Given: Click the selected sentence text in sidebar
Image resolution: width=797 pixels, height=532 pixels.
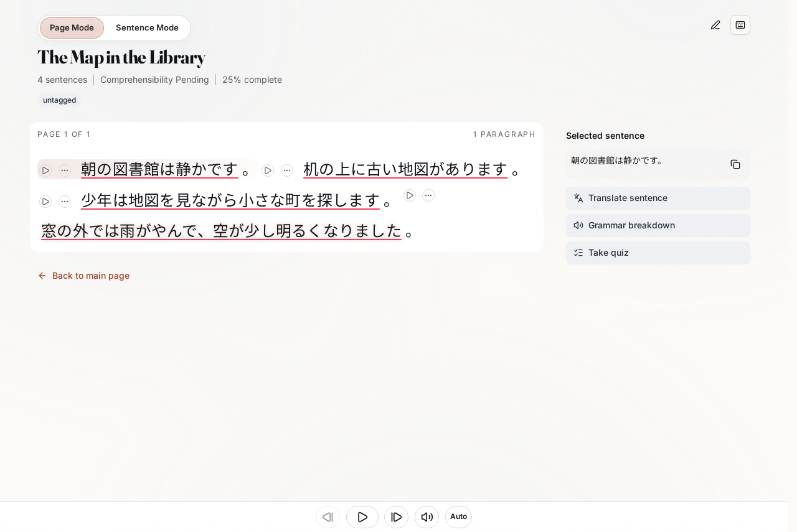Looking at the screenshot, I should 617,161.
